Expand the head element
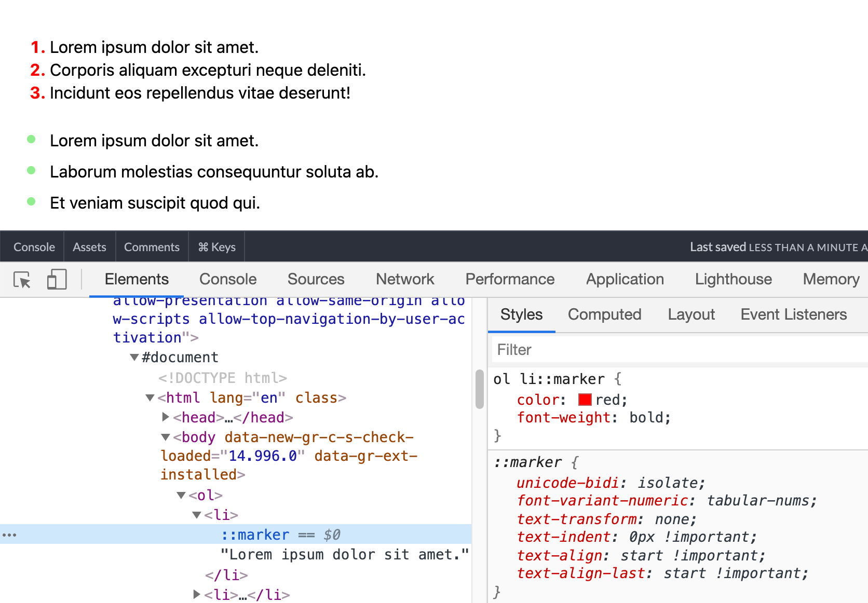The height and width of the screenshot is (603, 868). pos(166,417)
